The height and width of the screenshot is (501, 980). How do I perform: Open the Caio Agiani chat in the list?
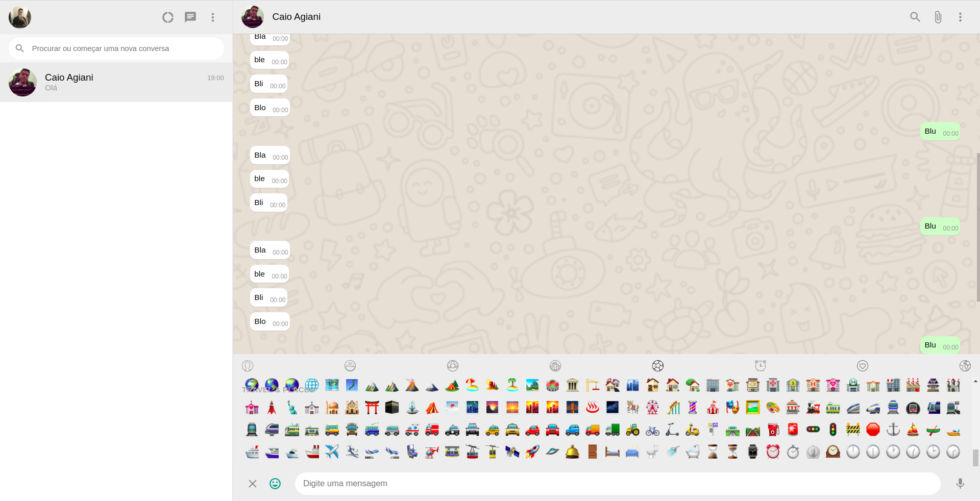[x=116, y=82]
